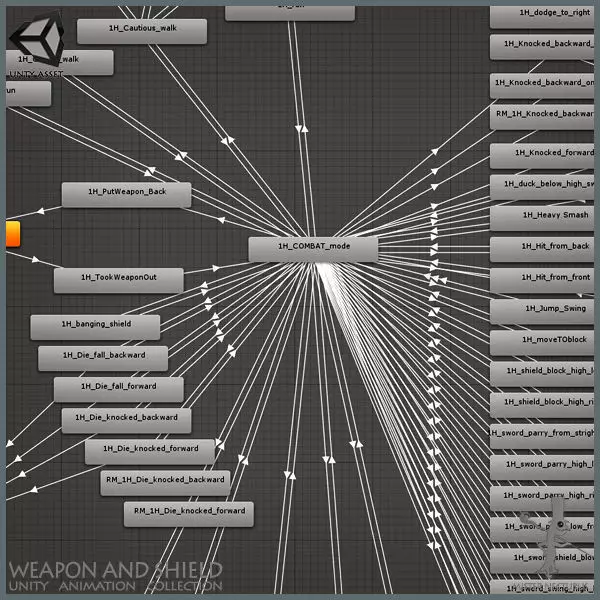Select the RM_1H_Die_knocked_backward state node

pos(165,483)
